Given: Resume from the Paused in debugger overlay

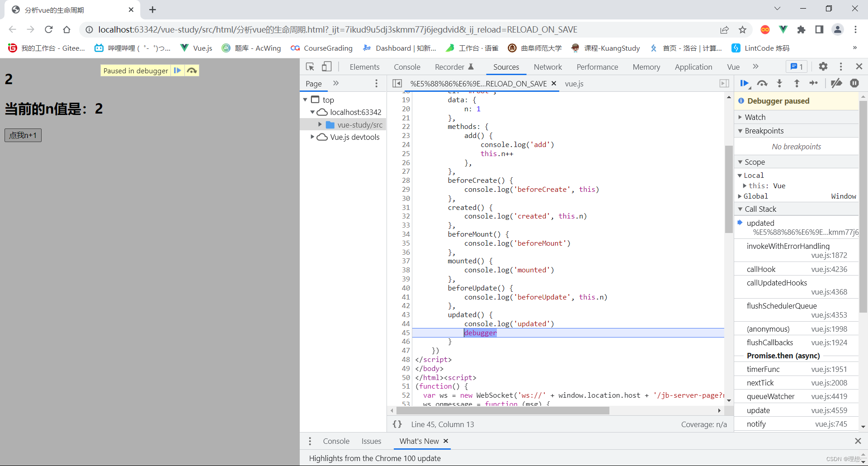Looking at the screenshot, I should [x=177, y=71].
